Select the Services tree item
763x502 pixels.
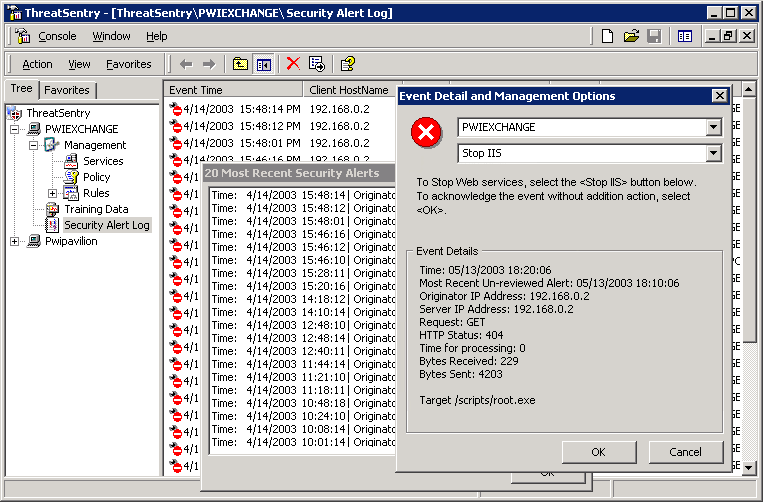click(x=103, y=161)
